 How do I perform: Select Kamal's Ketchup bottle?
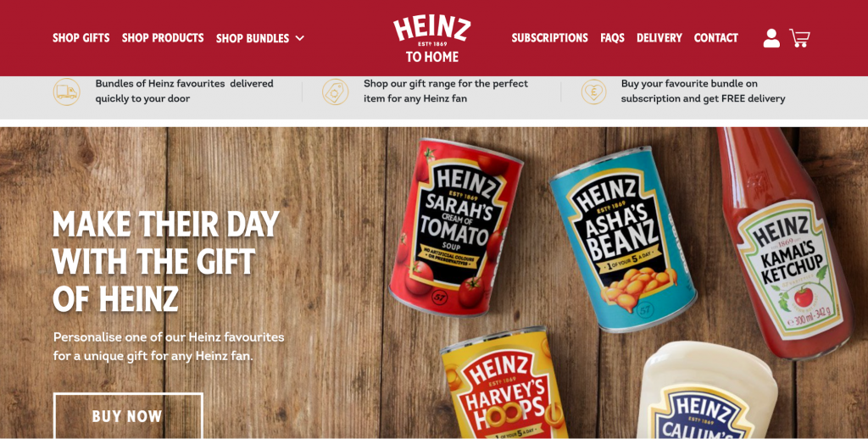(x=786, y=243)
